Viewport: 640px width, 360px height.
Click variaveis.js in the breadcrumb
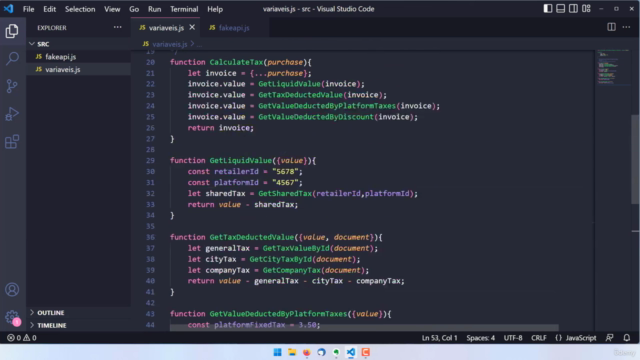click(169, 44)
